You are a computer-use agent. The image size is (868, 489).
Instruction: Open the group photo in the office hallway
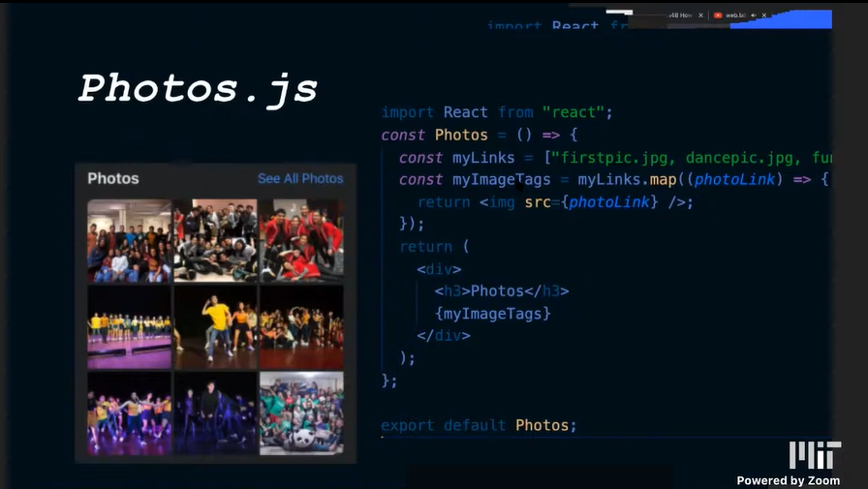click(x=129, y=241)
